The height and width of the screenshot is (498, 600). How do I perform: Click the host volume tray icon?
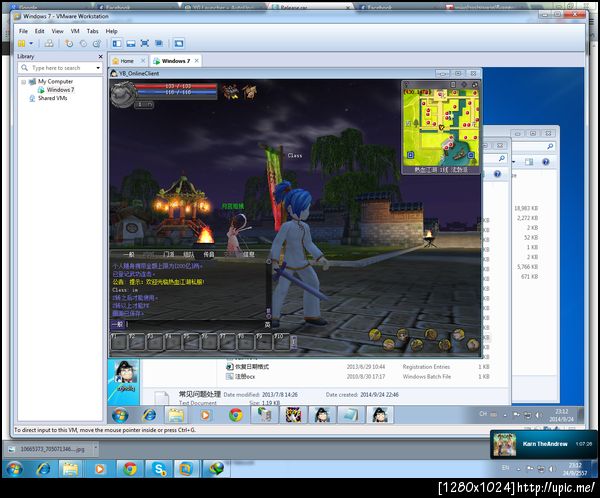pos(551,469)
